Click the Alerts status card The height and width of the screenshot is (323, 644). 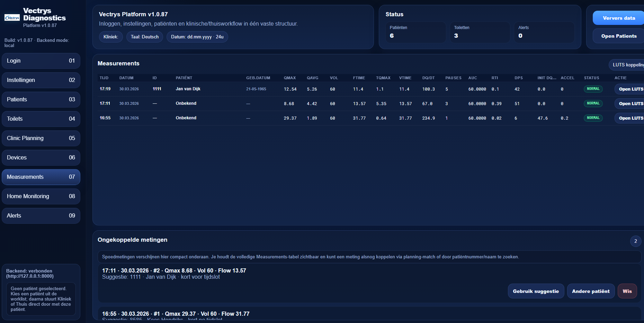pos(544,32)
